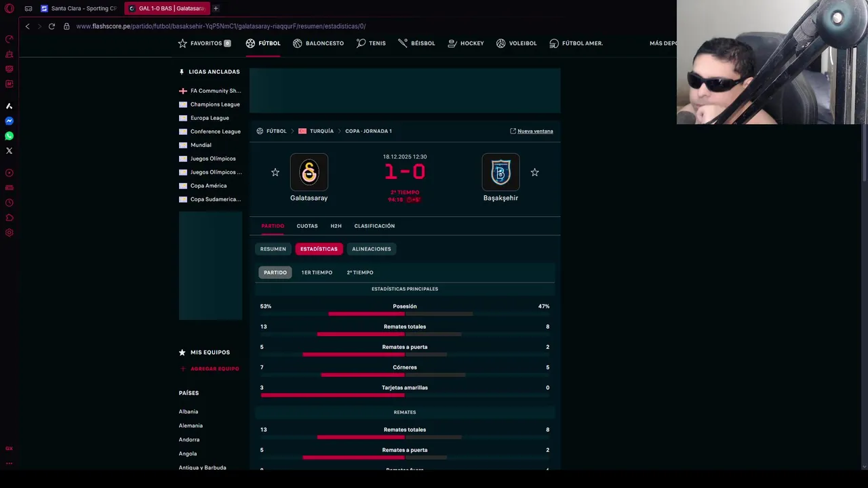Expand Más Deportes dropdown

click(x=663, y=43)
